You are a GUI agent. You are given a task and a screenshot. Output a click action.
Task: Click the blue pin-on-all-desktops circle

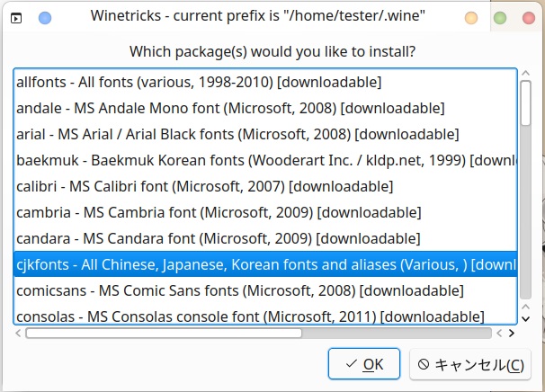coord(45,17)
